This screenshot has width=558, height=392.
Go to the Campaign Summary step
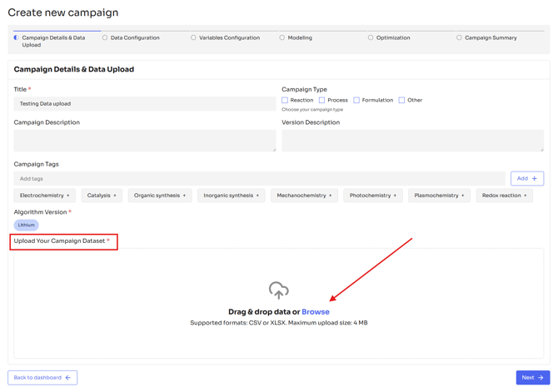(x=486, y=37)
